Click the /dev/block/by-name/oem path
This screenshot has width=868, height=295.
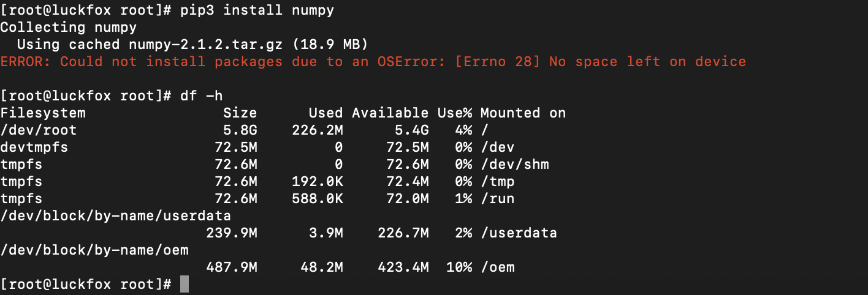pos(94,250)
